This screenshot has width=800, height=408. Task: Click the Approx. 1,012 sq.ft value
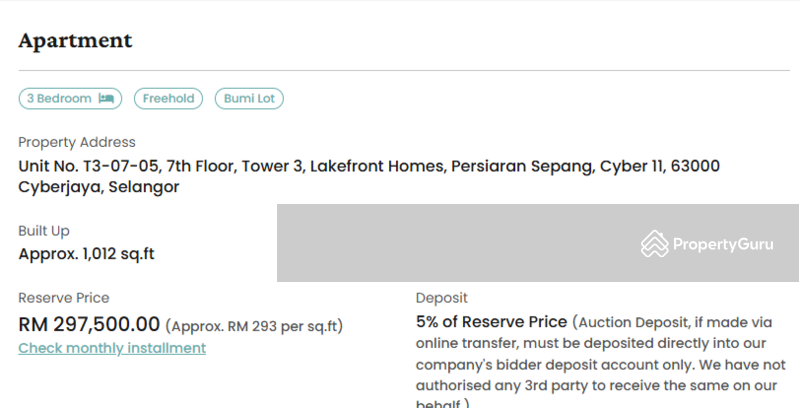(x=86, y=254)
